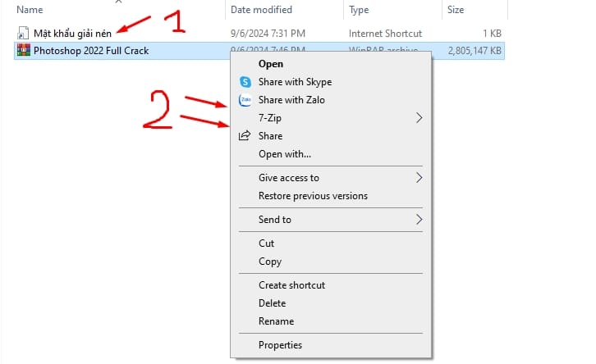This screenshot has height=364, width=596.
Task: Expand the 7-Zip submenu arrow
Action: pos(419,118)
